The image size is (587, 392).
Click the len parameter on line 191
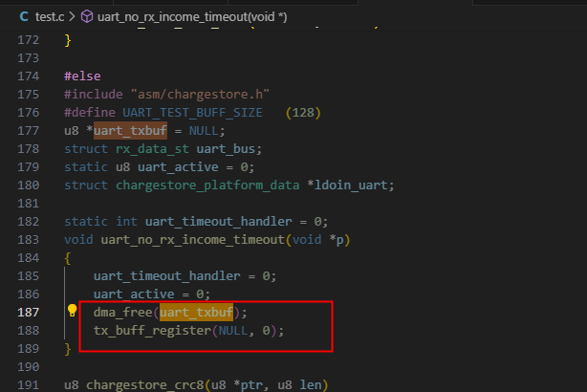[311, 385]
